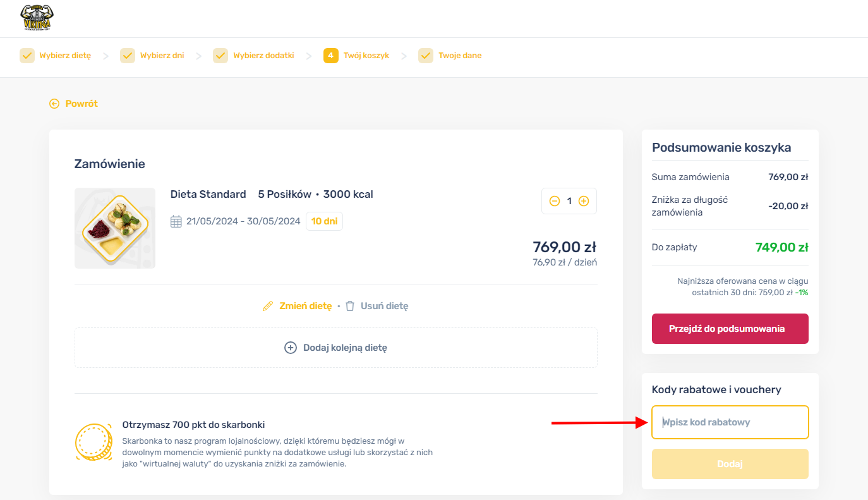868x500 pixels.
Task: Click the calendar icon by date range
Action: coord(176,221)
